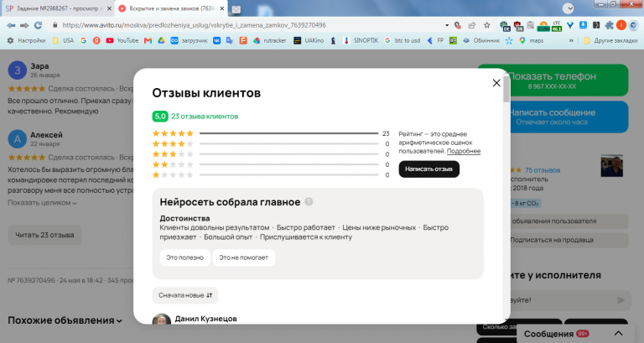Open Данил Кузнецов reviewer name
Viewport: 644px width, 343px height.
205,319
